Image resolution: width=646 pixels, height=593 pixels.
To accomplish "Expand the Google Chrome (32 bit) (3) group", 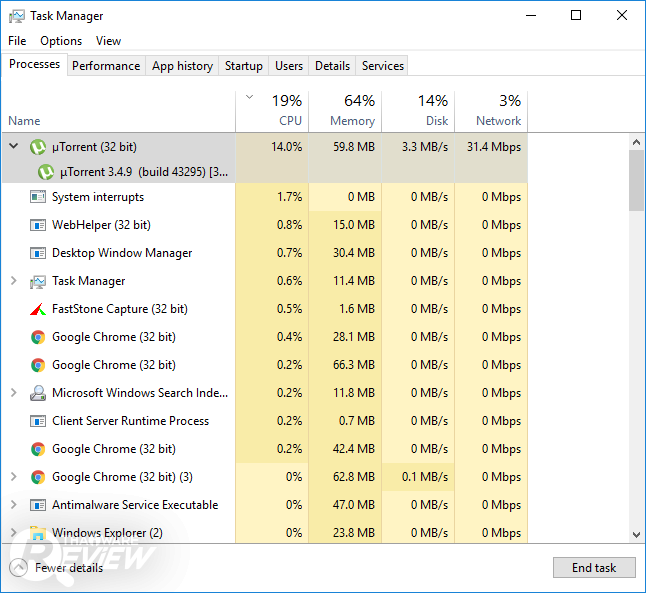I will coord(14,477).
